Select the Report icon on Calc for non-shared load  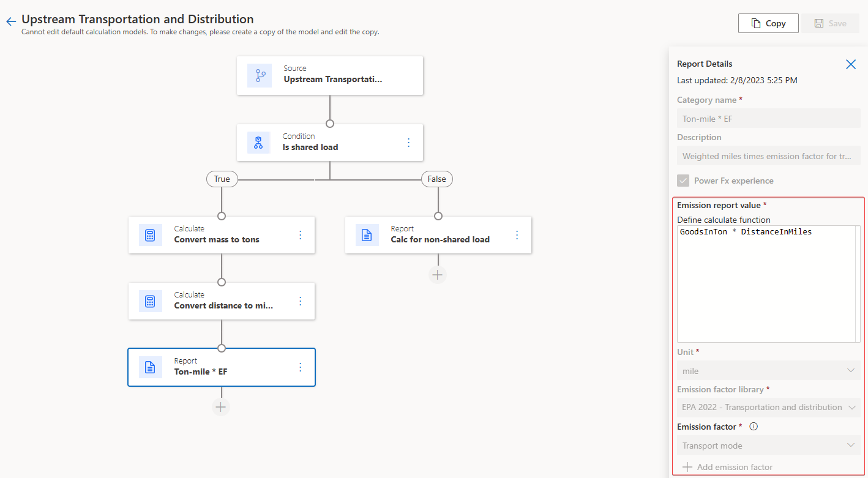(367, 235)
